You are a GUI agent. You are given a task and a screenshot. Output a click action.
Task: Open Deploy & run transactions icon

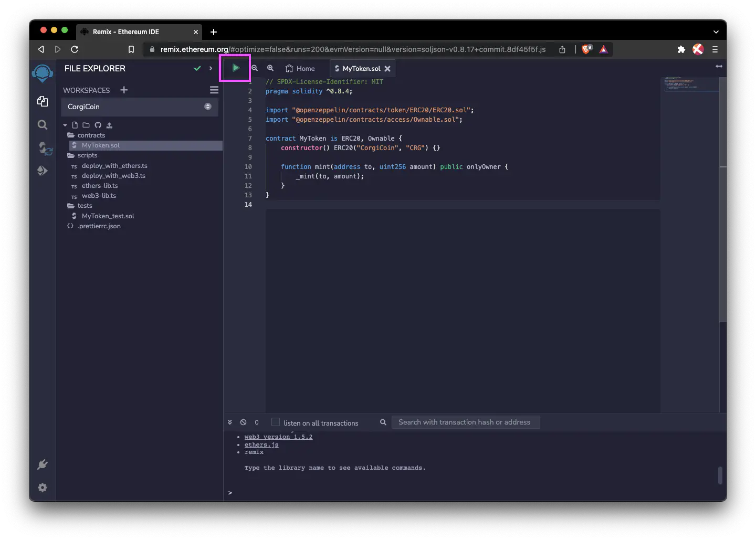[43, 171]
